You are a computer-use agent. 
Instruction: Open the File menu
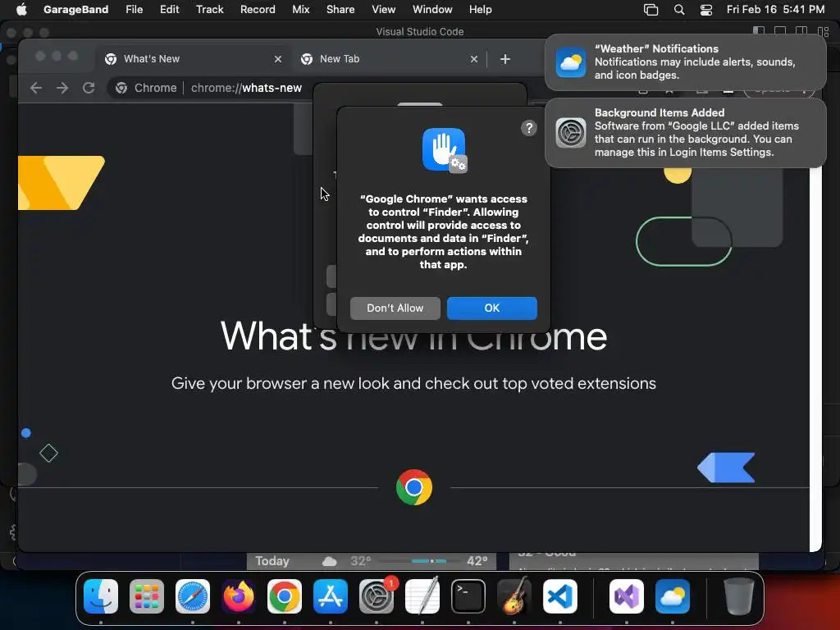[134, 9]
